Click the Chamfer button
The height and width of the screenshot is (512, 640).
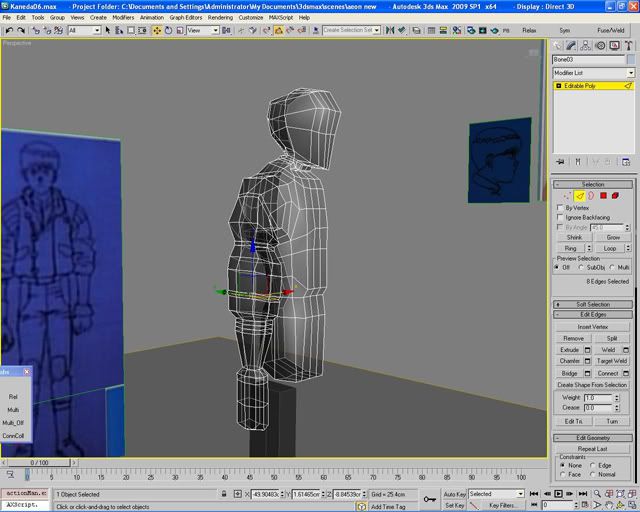[570, 361]
